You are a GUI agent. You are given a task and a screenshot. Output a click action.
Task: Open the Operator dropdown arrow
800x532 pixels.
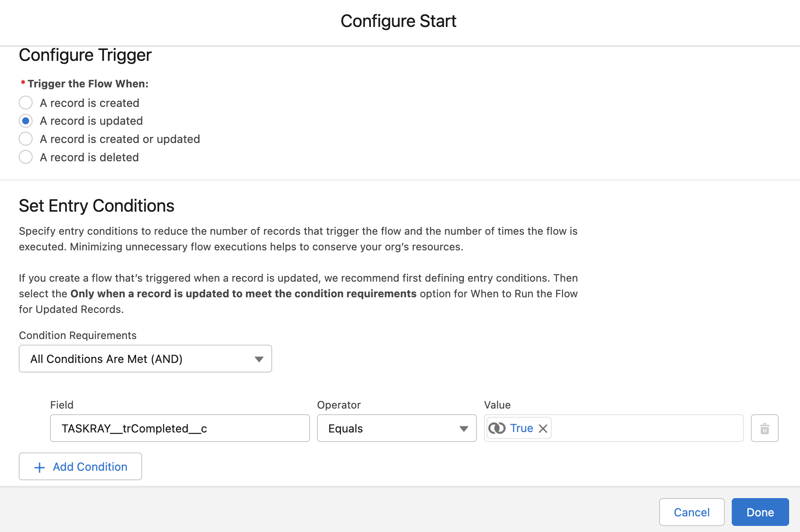[x=463, y=429]
